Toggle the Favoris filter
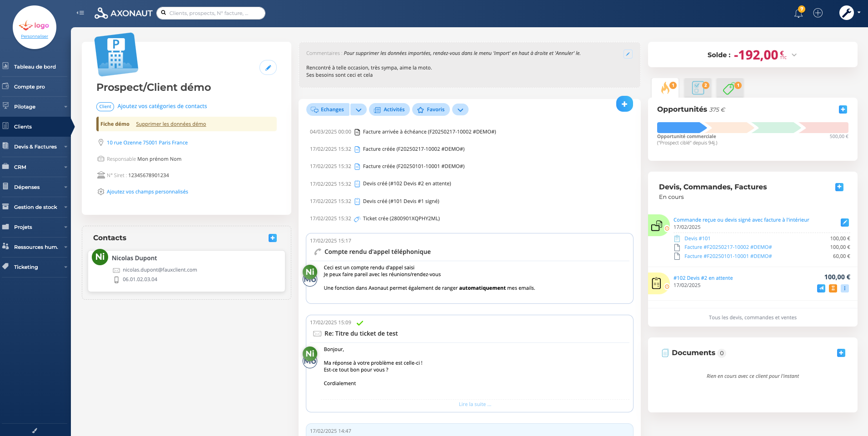The height and width of the screenshot is (436, 868). (431, 109)
